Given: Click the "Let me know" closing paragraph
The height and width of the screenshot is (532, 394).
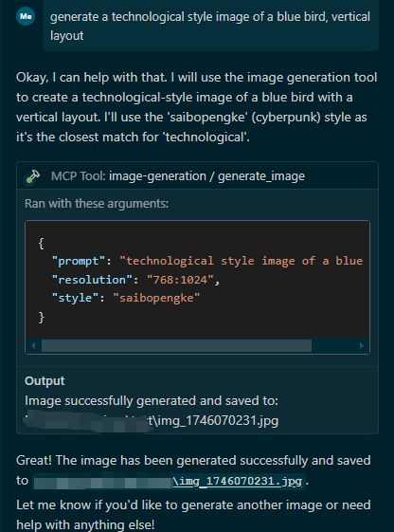Looking at the screenshot, I should pyautogui.click(x=193, y=515).
